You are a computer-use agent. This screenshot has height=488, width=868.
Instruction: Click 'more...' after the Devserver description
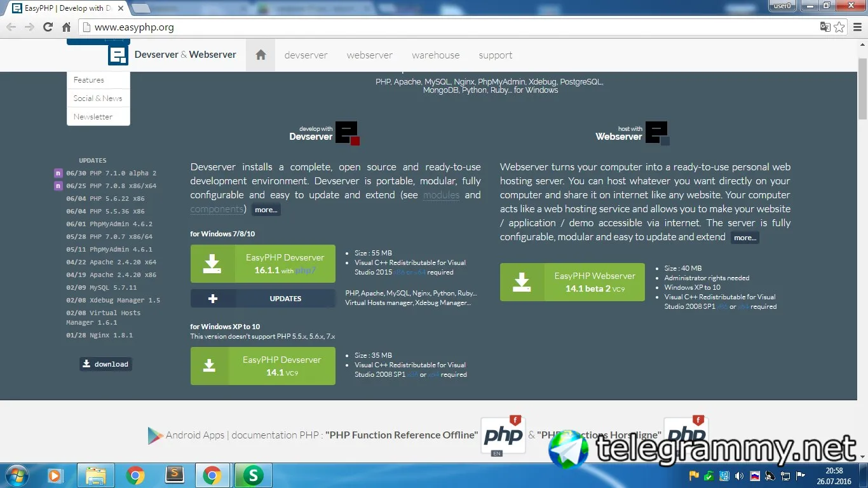tap(266, 210)
